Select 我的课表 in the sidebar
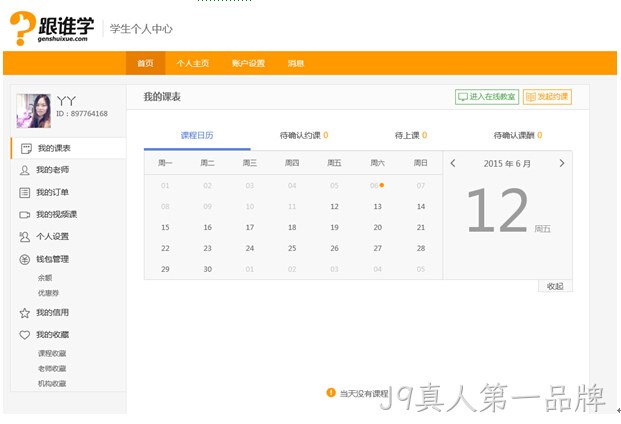The height and width of the screenshot is (424, 621). tap(69, 148)
